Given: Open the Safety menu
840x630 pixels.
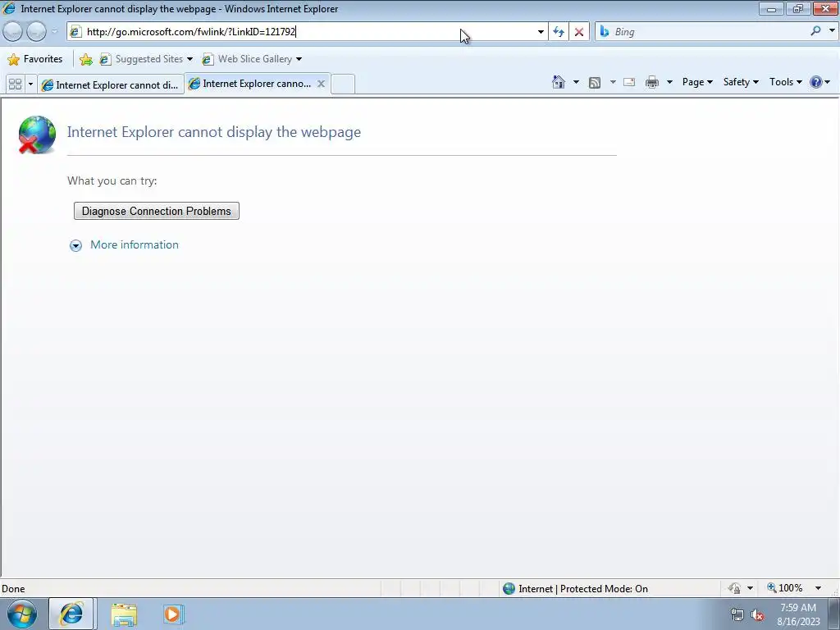Looking at the screenshot, I should pos(741,82).
